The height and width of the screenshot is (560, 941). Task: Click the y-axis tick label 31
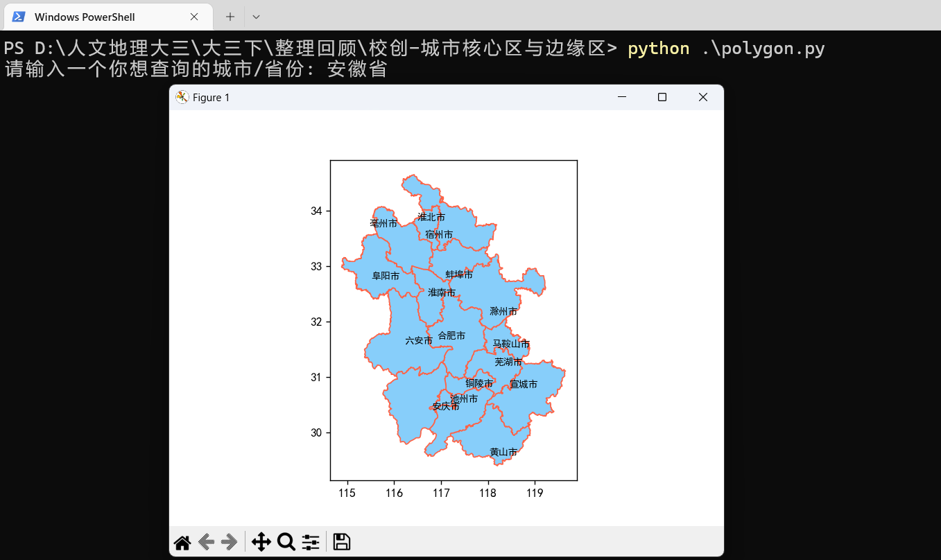pyautogui.click(x=317, y=377)
